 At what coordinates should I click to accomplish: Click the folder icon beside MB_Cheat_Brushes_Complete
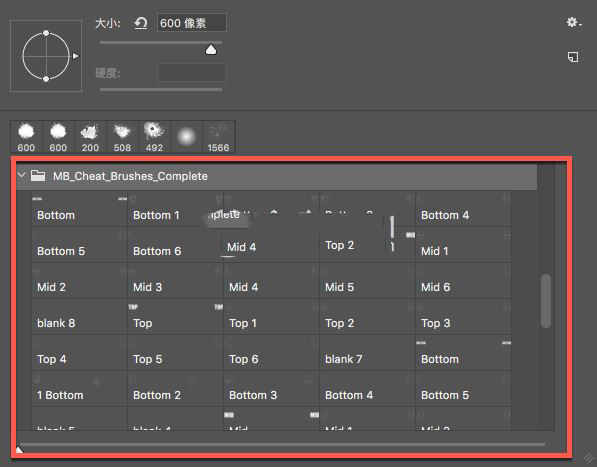(38, 176)
